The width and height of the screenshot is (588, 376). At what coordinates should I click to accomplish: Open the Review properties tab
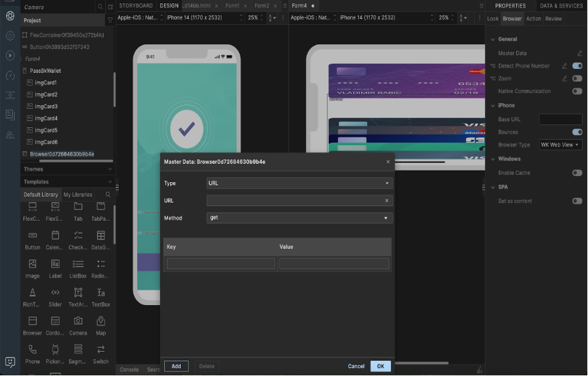pyautogui.click(x=553, y=19)
